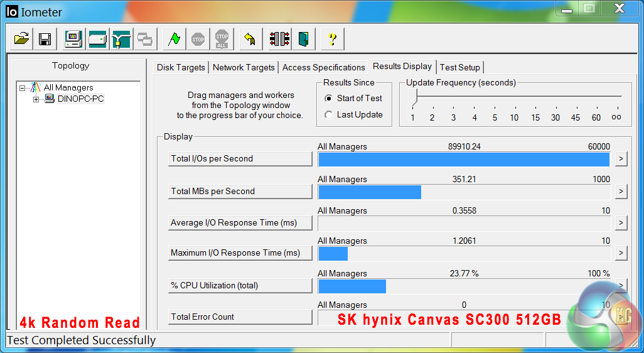Maximize the Iometer window

coord(589,9)
